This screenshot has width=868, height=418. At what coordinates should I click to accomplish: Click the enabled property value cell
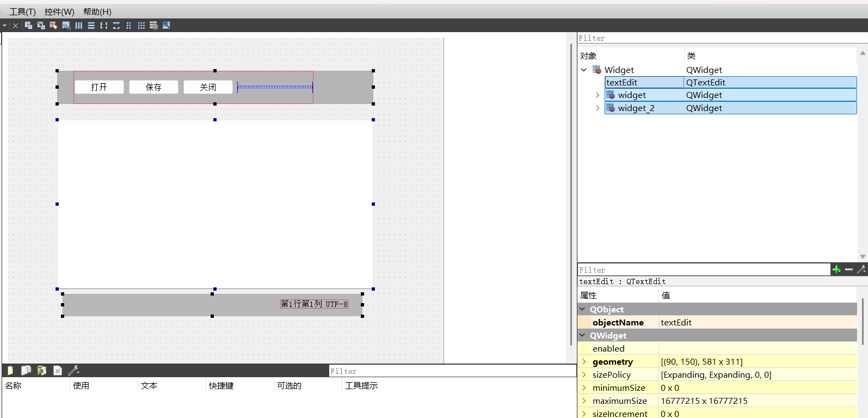tap(758, 348)
